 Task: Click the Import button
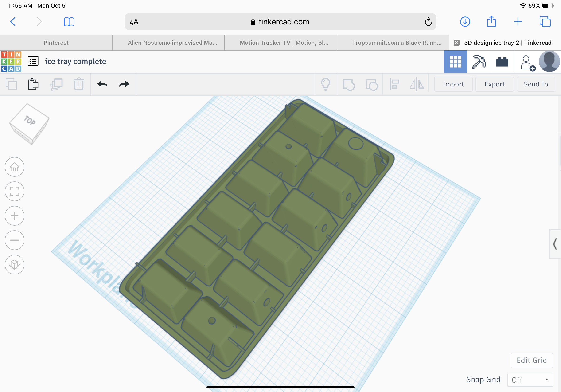tap(453, 84)
